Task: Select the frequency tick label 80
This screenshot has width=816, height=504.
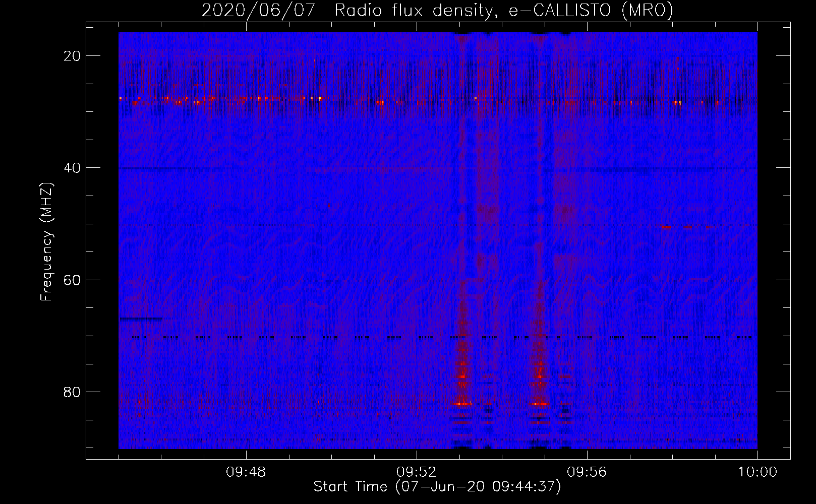Action: click(73, 392)
